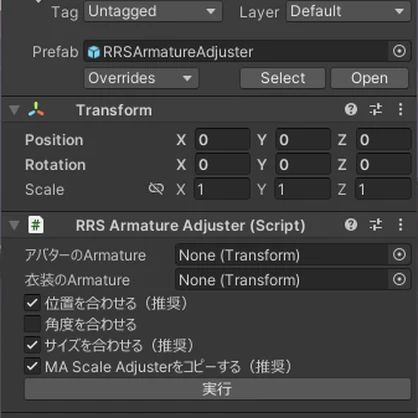Click the Rotation property label
The image size is (418, 418).
click(x=55, y=165)
